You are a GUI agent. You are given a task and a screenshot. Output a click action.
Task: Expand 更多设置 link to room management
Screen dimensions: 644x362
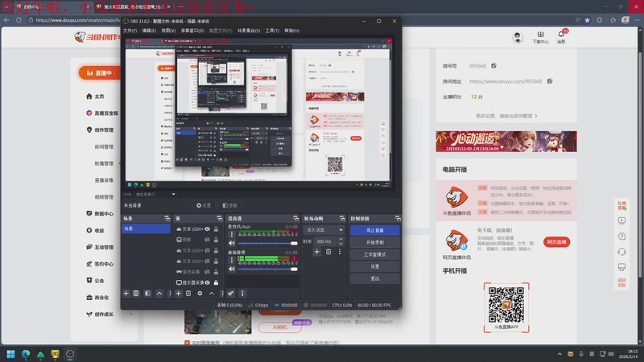click(x=506, y=116)
